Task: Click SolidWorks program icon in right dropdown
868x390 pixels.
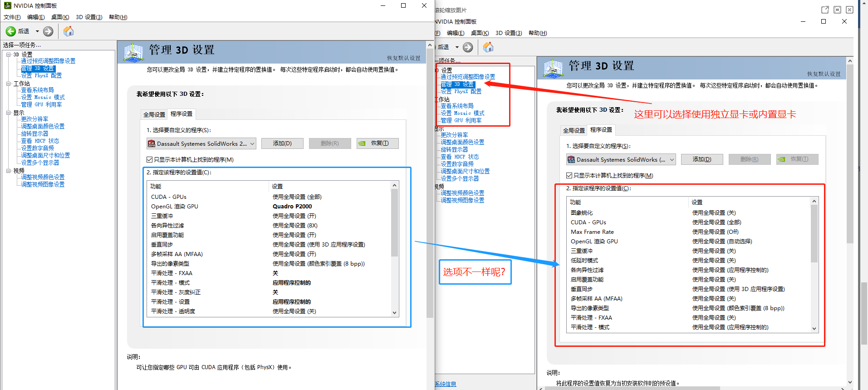Action: (571, 159)
